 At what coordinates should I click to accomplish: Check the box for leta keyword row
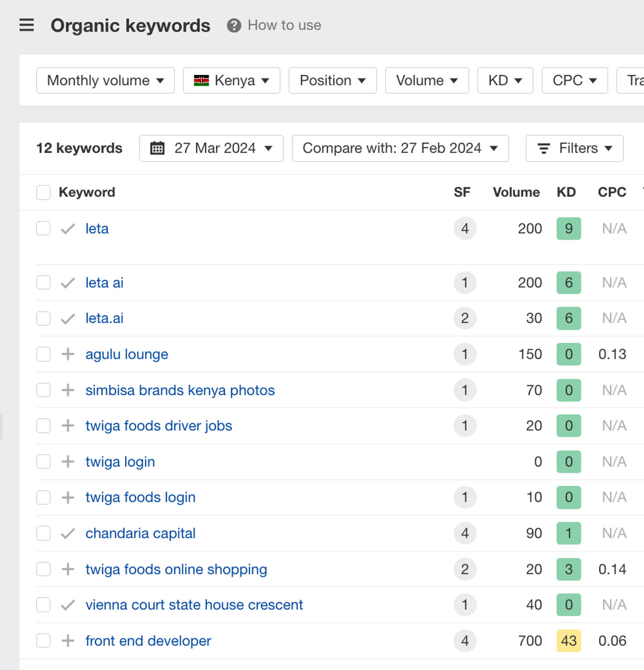click(44, 228)
